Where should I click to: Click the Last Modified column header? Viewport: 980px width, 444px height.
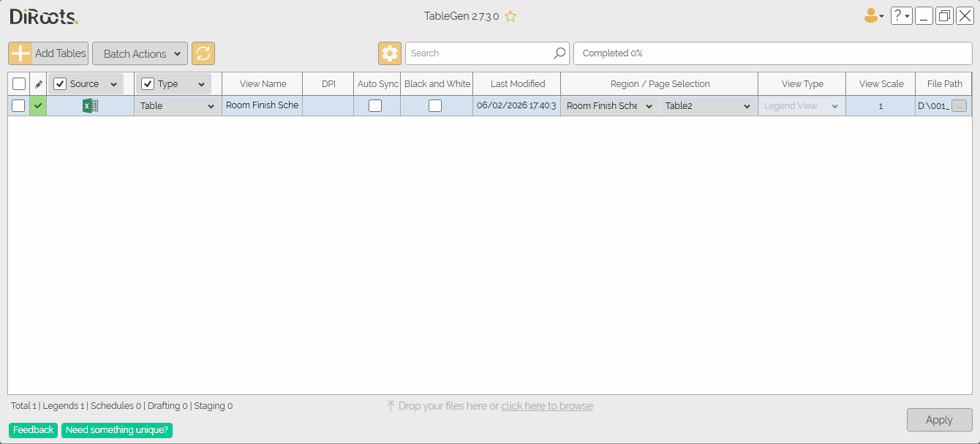point(517,84)
